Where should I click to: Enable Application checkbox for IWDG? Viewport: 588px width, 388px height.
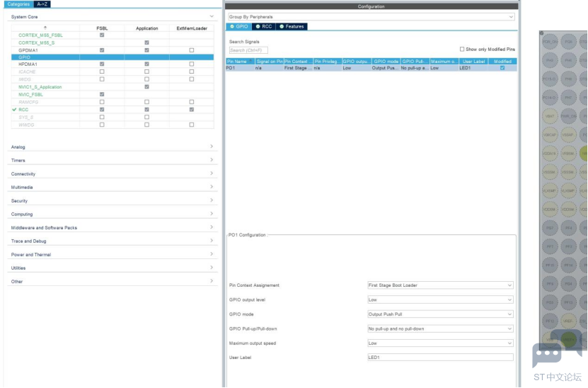(146, 79)
